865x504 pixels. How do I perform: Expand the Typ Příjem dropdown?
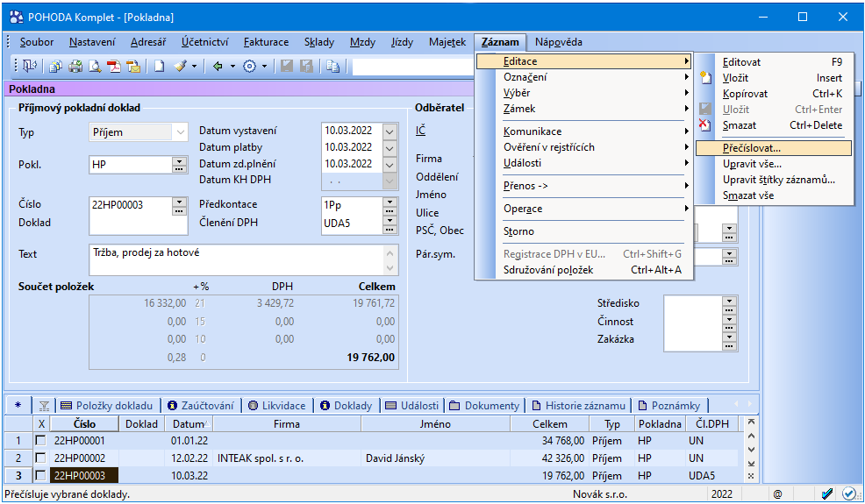(181, 132)
